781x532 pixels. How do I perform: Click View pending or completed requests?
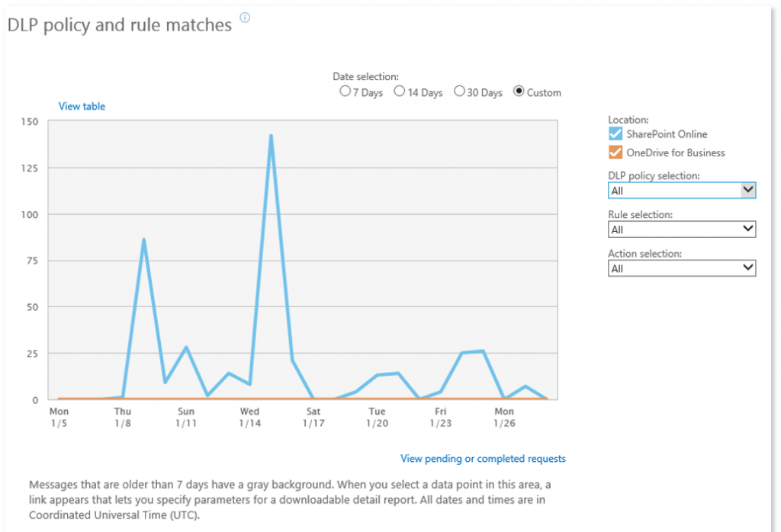pos(483,458)
